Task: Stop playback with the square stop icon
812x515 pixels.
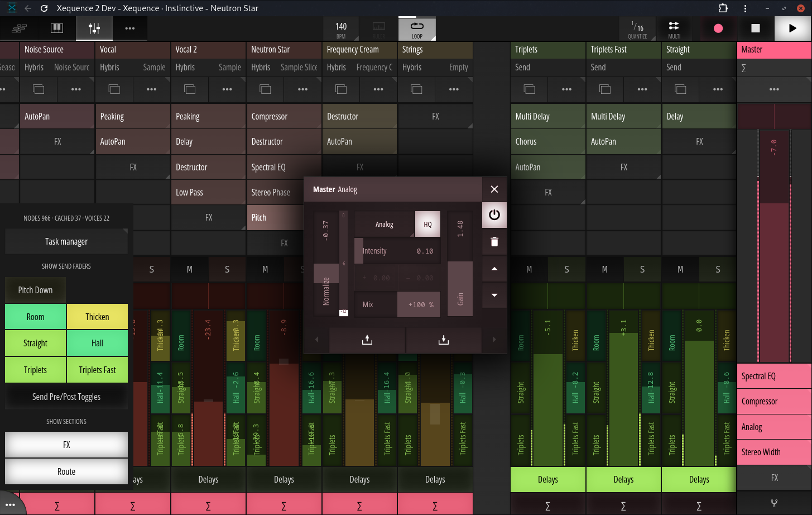Action: (756, 28)
